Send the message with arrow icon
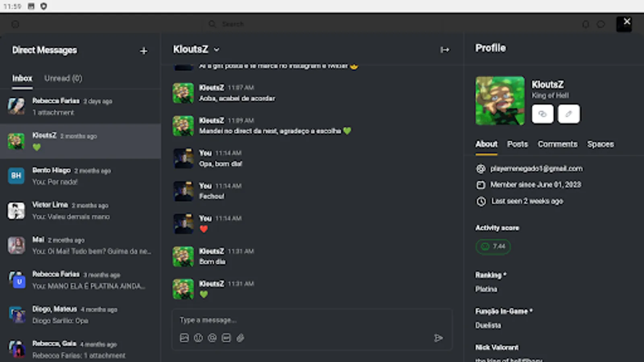 coord(439,338)
